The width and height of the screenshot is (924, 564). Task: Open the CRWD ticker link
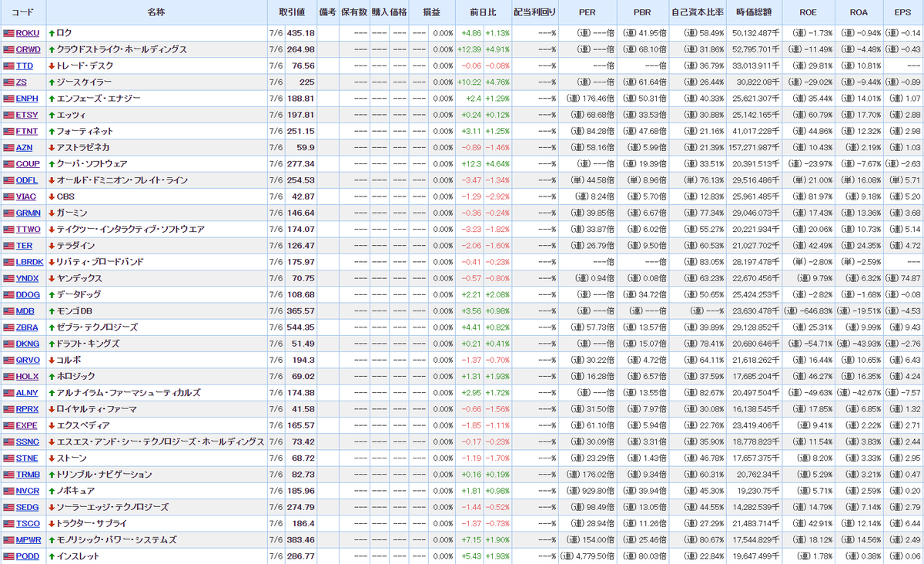click(28, 49)
